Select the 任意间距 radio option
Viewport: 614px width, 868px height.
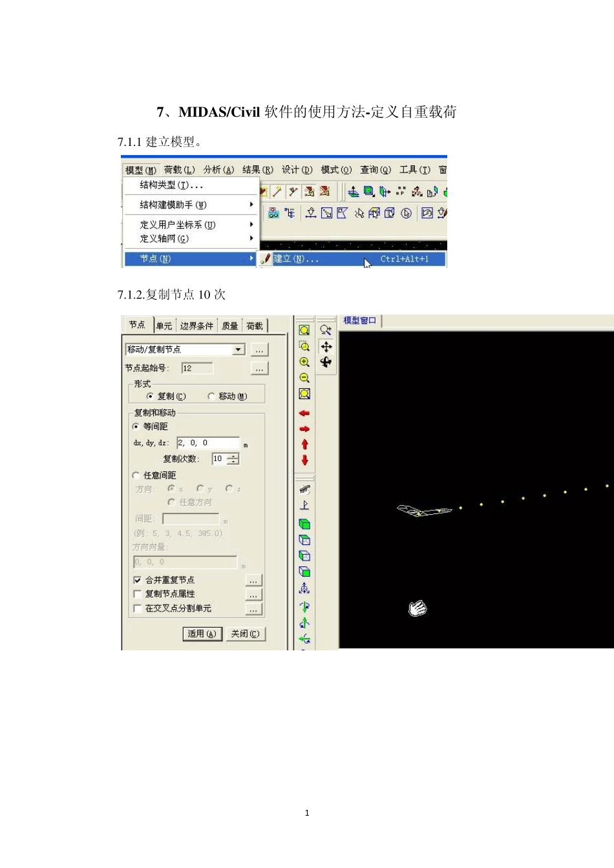136,475
